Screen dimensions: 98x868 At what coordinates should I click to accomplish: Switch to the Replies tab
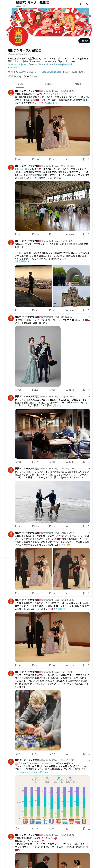tap(49, 84)
